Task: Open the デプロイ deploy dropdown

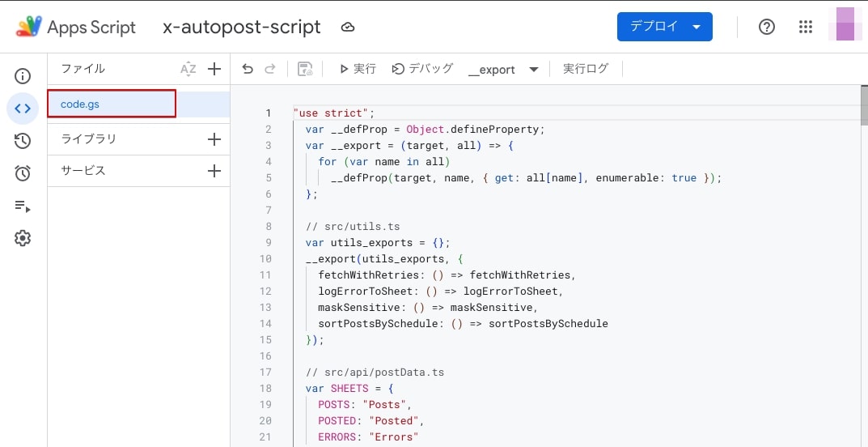Action: (665, 28)
